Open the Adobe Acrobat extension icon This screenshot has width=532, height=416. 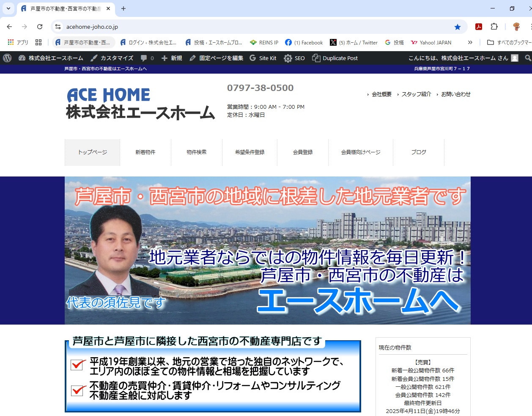(x=479, y=27)
